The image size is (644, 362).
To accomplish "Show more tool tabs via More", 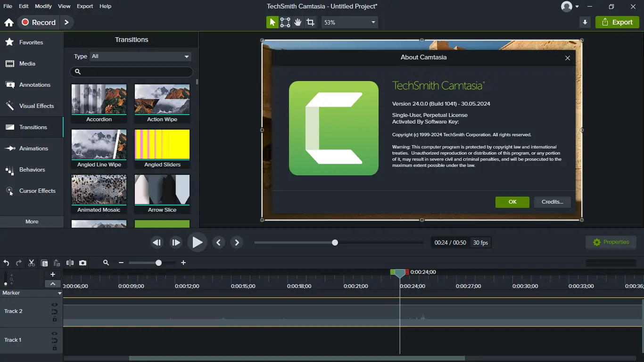I will pyautogui.click(x=32, y=222).
